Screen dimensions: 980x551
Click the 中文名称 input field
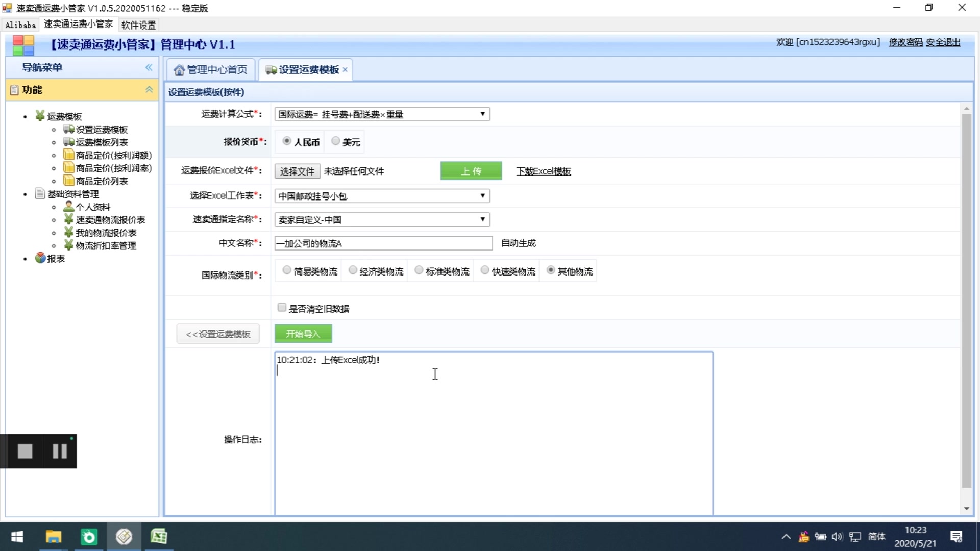click(x=383, y=243)
